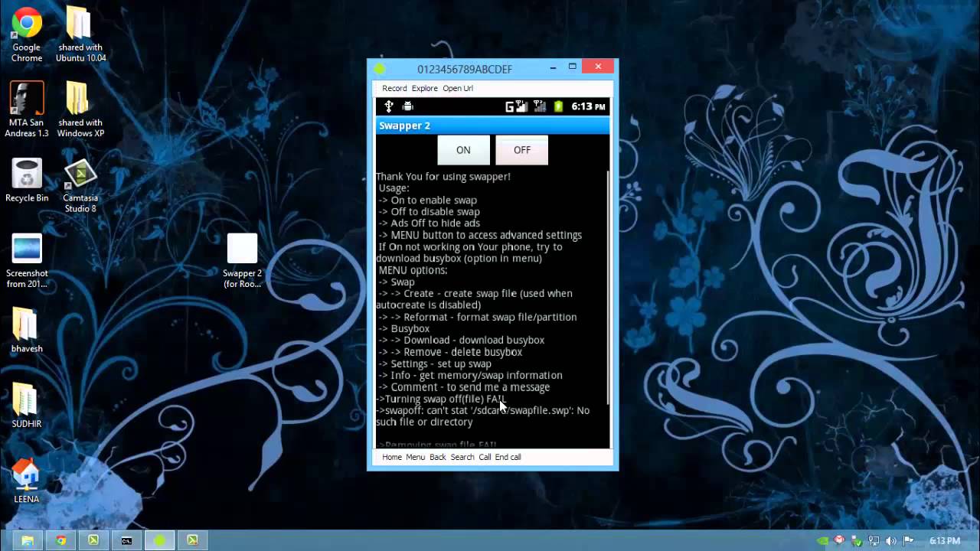
Task: Open 'shared with Windows XP' folder
Action: click(80, 110)
